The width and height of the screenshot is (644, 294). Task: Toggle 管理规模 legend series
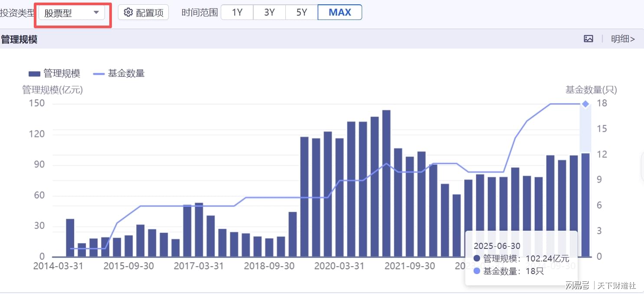54,73
